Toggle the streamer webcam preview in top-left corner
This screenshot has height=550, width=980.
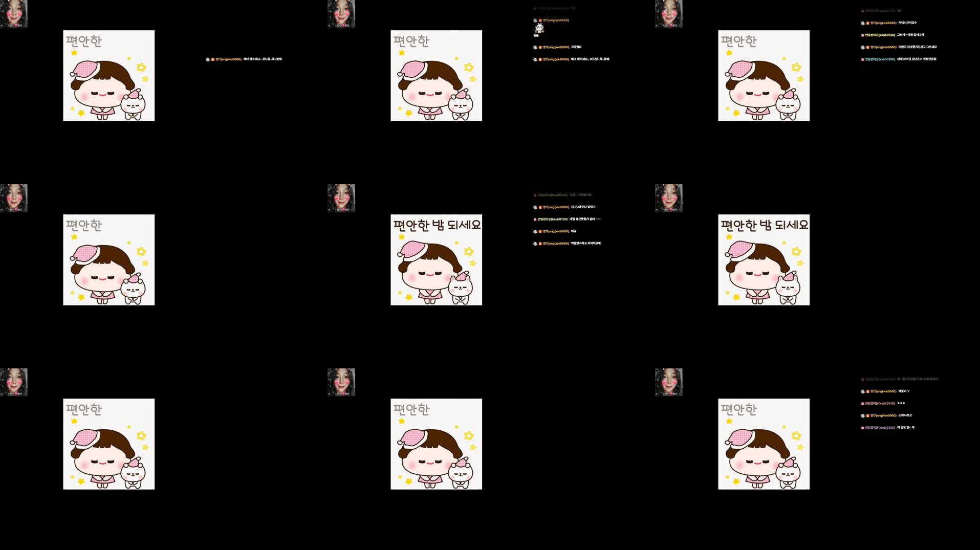coord(14,14)
